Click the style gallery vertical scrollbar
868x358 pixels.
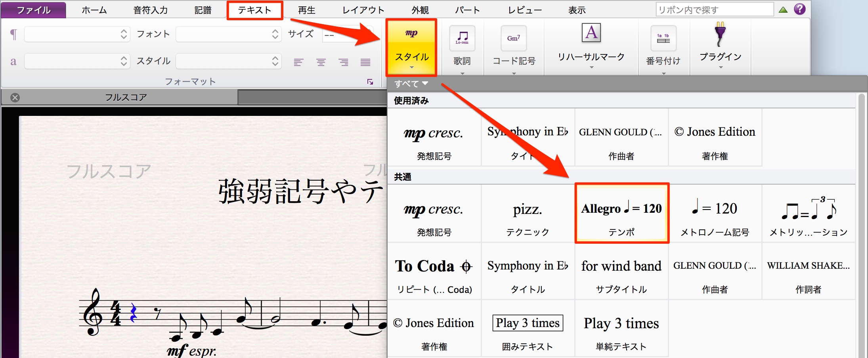point(861,225)
